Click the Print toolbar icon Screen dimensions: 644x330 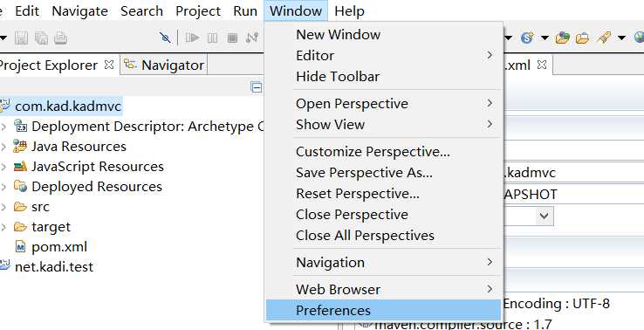(x=60, y=38)
